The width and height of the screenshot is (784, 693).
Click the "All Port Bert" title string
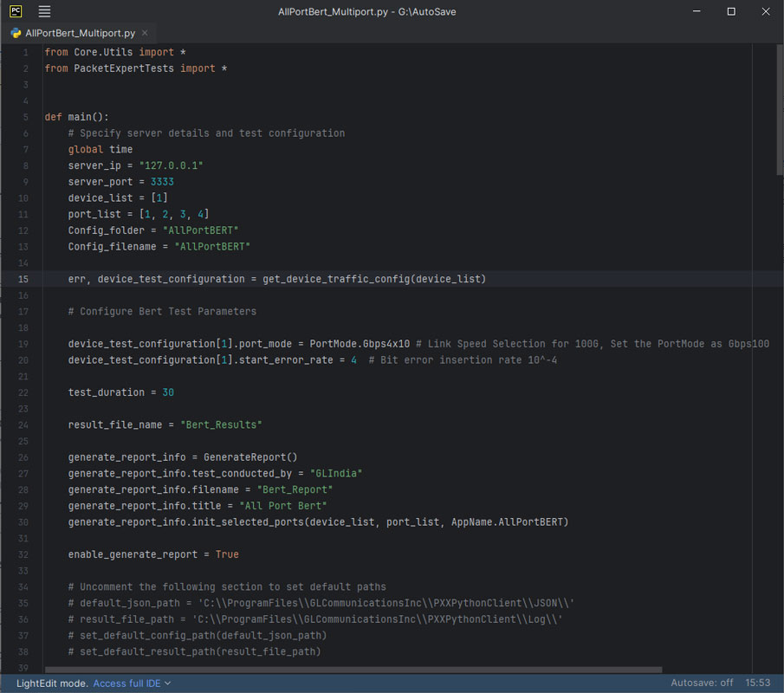(283, 506)
